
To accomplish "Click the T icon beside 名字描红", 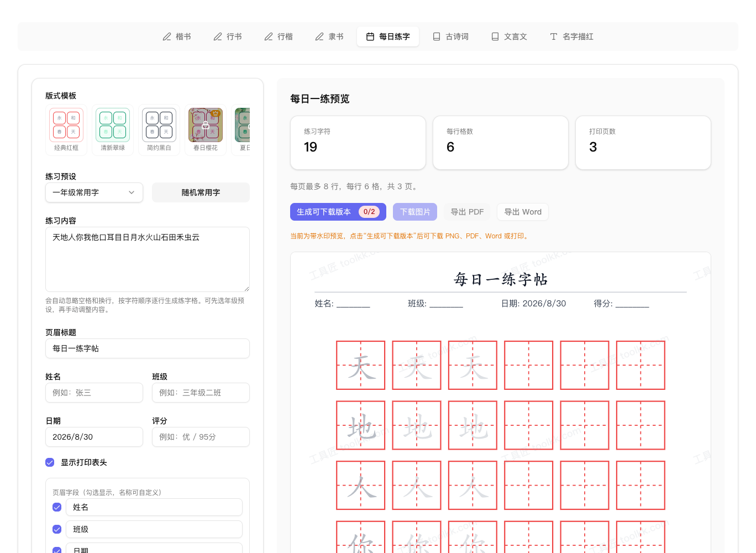I will point(554,36).
